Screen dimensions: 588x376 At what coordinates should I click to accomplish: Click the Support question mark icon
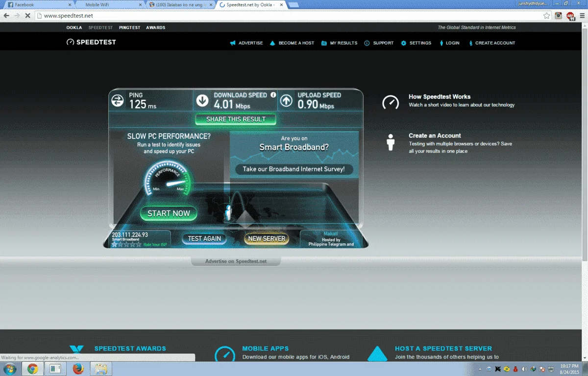[x=367, y=43]
